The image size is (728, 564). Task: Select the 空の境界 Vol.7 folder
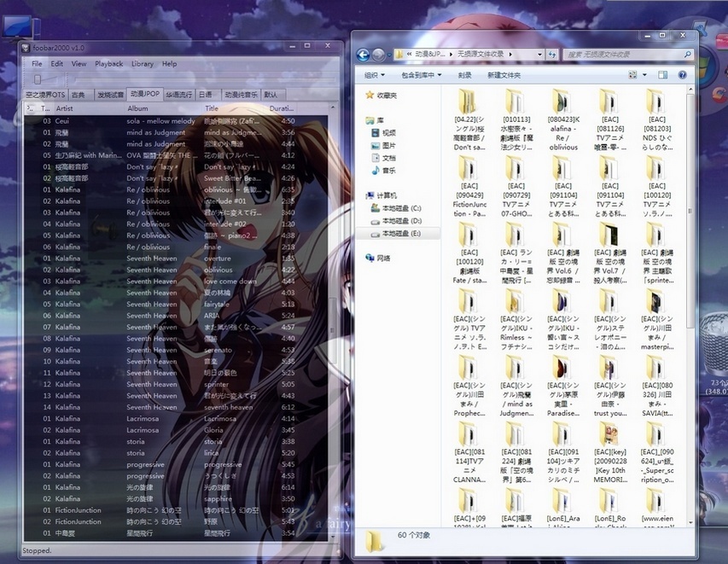tap(610, 253)
